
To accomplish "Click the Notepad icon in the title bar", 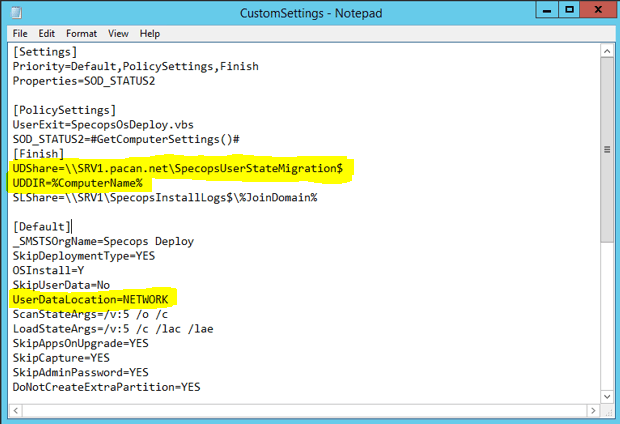I will [x=16, y=13].
